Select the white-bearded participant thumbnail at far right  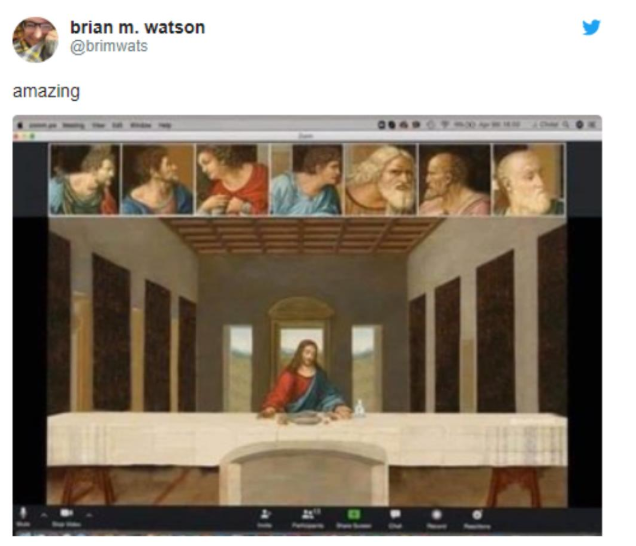coord(528,179)
